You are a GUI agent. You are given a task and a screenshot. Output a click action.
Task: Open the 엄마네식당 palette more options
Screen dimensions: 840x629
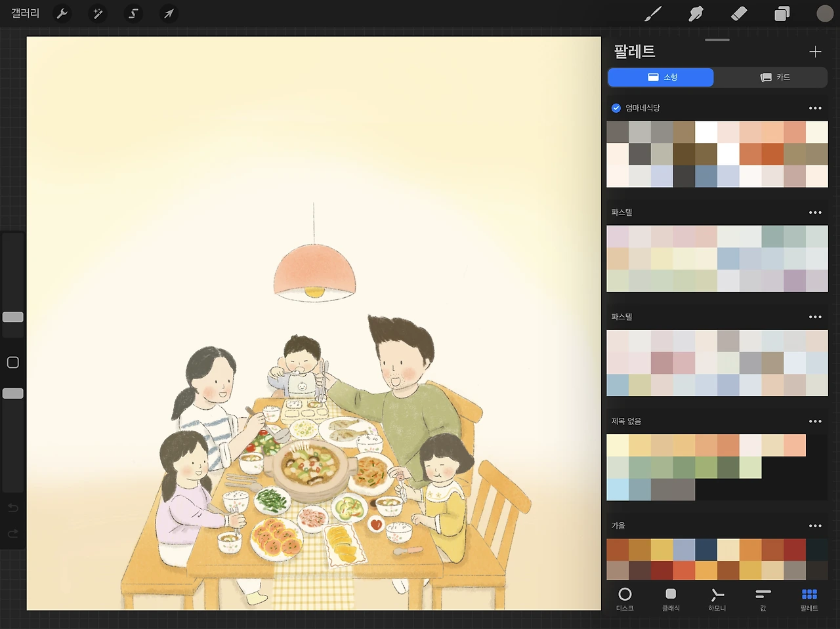815,108
